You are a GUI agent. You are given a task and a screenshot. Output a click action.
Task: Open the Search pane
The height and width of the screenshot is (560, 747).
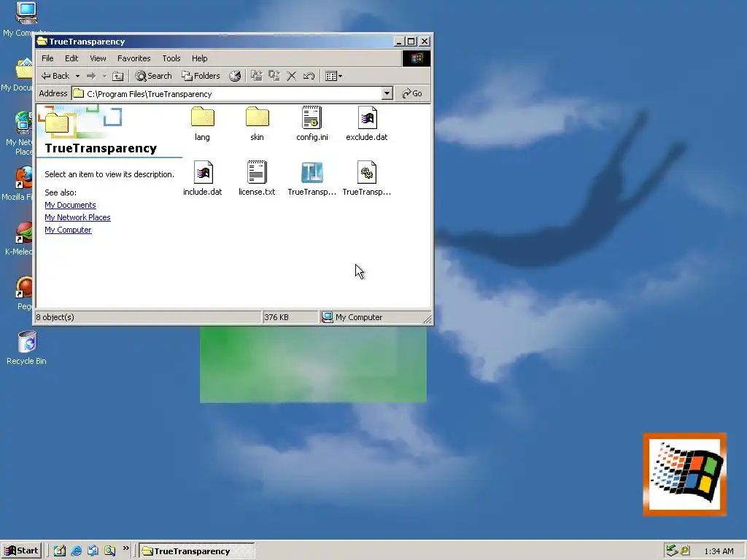pyautogui.click(x=153, y=76)
